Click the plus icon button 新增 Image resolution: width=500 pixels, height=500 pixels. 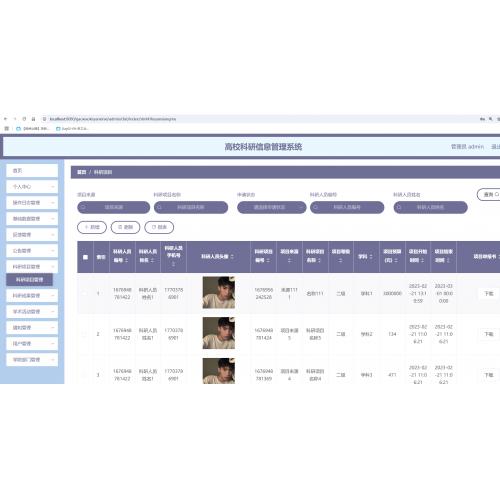point(92,227)
